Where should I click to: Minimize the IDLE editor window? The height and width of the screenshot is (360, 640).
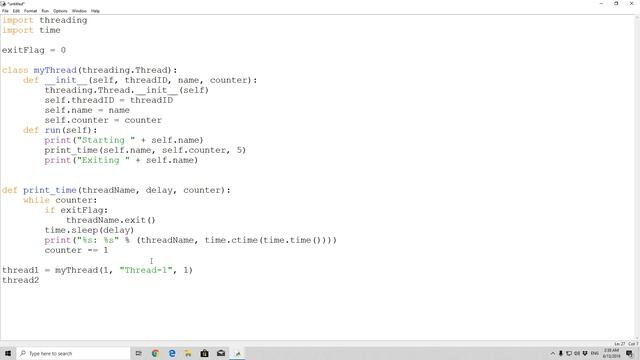tap(601, 4)
